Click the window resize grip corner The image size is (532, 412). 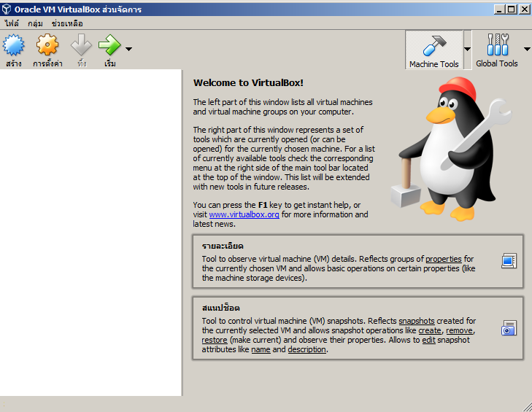[527, 407]
